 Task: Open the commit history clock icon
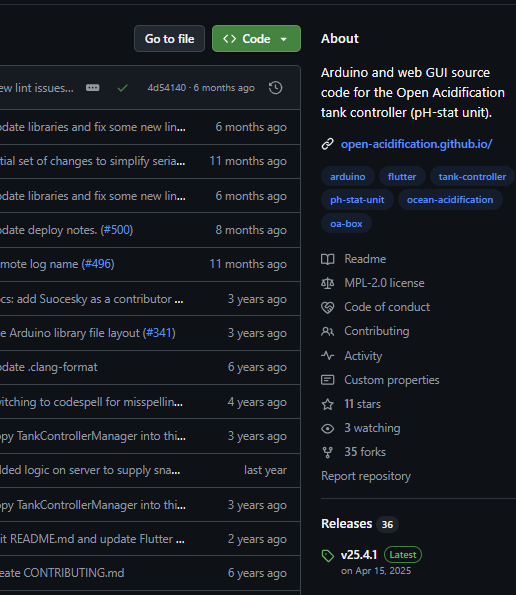coord(275,88)
